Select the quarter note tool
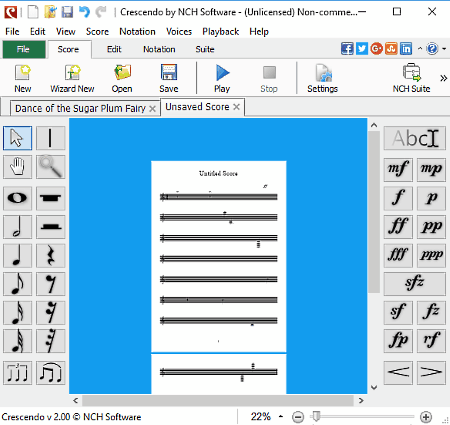 [x=18, y=256]
